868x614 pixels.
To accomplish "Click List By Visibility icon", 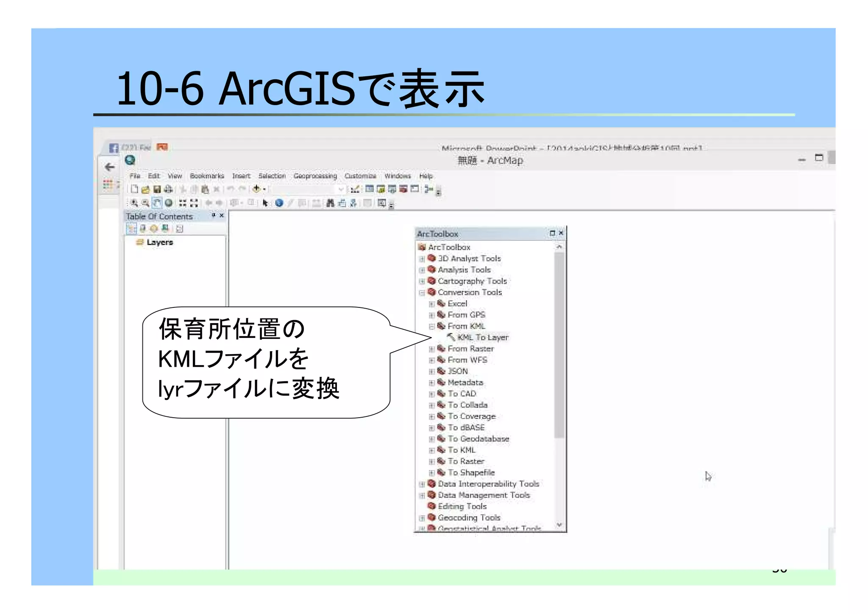I will click(154, 229).
